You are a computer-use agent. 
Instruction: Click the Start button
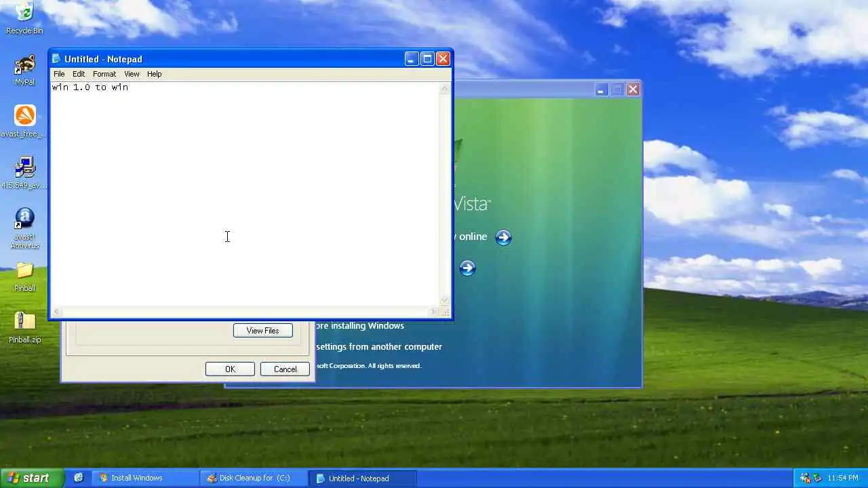coord(32,478)
